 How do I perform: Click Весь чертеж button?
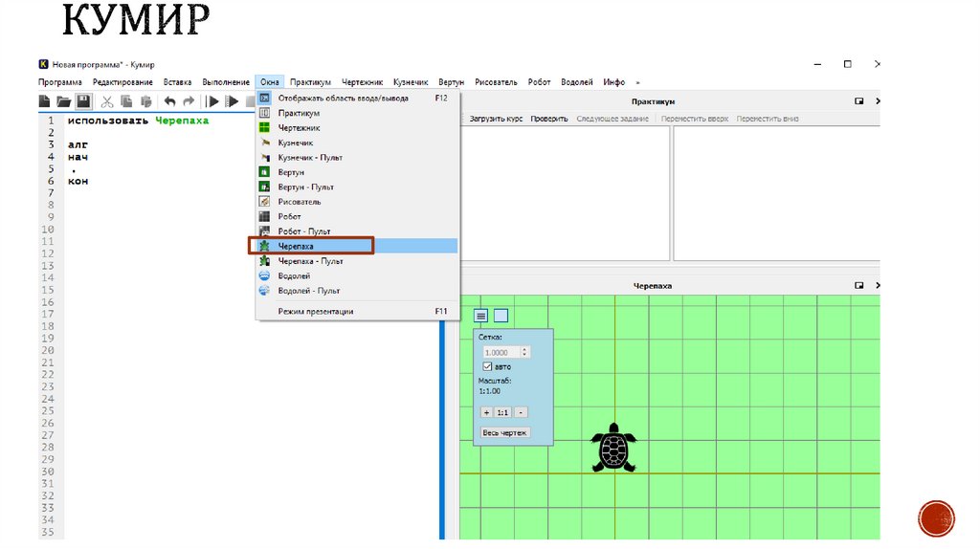[x=504, y=433]
